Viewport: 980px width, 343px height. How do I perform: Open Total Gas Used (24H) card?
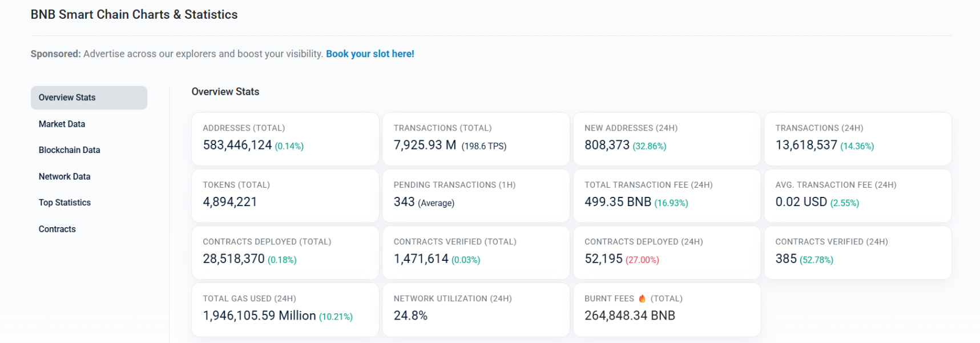coord(285,310)
